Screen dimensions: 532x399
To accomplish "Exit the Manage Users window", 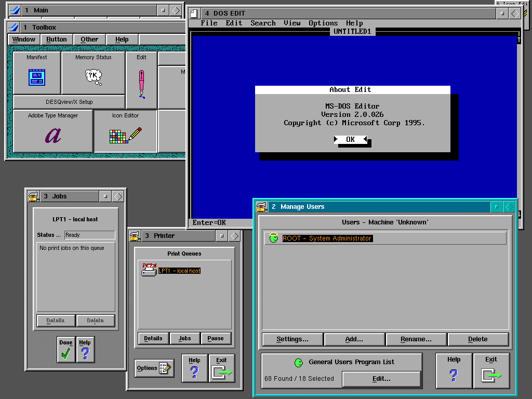I will (x=491, y=370).
